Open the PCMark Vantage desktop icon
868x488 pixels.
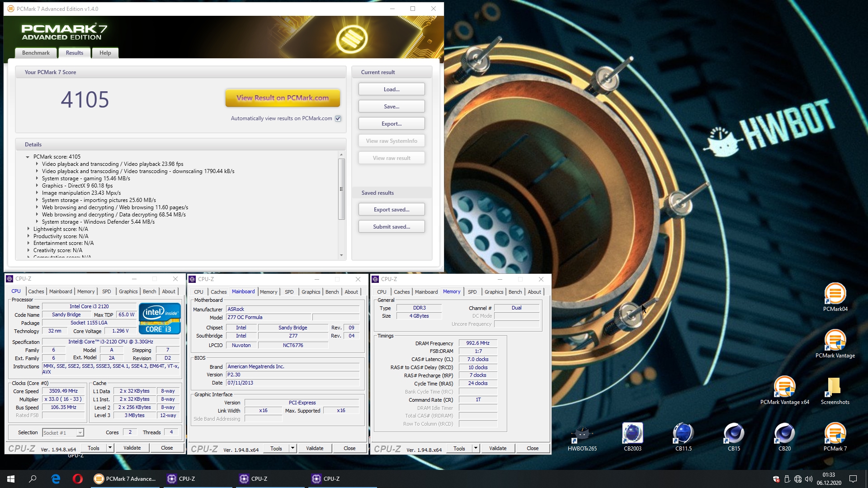coord(835,343)
